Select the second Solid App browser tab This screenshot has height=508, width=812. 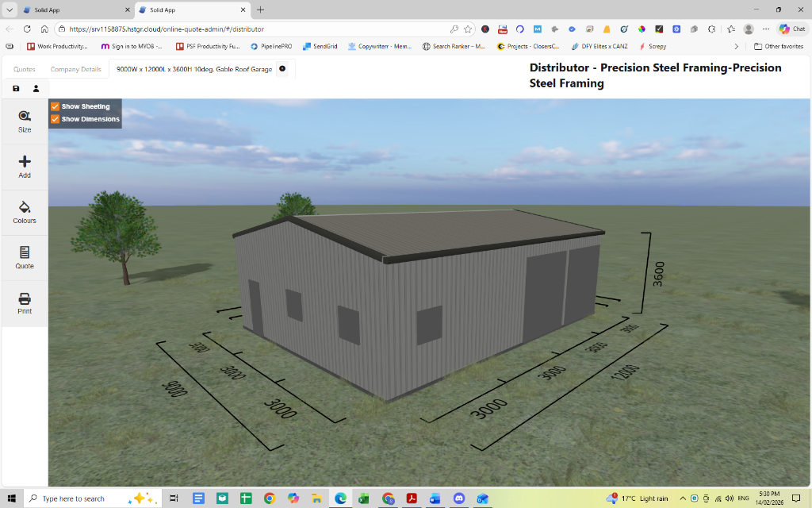point(192,10)
